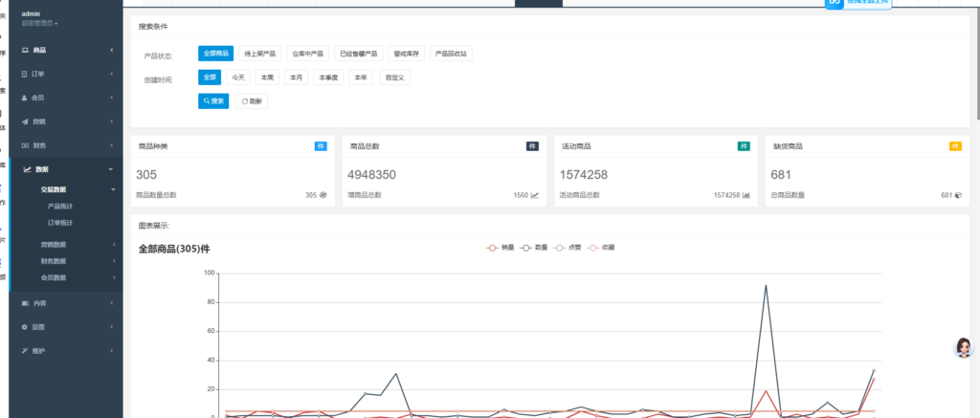
Task: Click the blue 搜索 button
Action: pos(213,101)
